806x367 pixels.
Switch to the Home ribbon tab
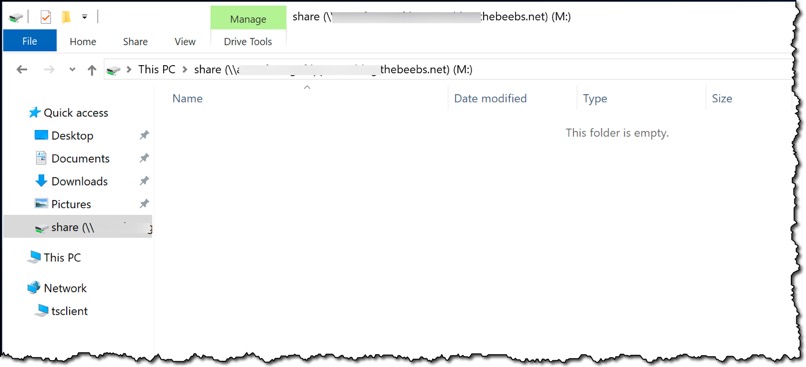pyautogui.click(x=83, y=42)
